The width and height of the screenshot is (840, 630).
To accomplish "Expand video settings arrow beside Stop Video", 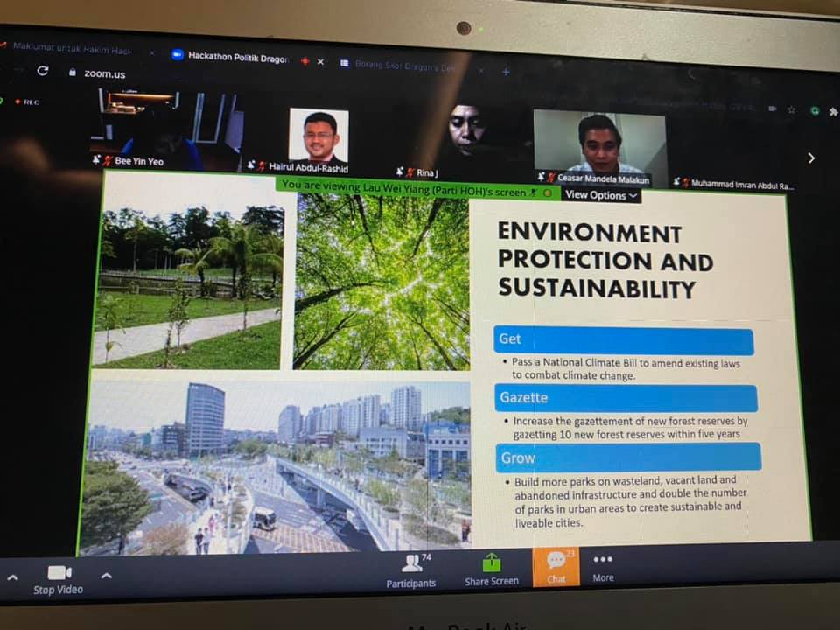I will pos(107,576).
